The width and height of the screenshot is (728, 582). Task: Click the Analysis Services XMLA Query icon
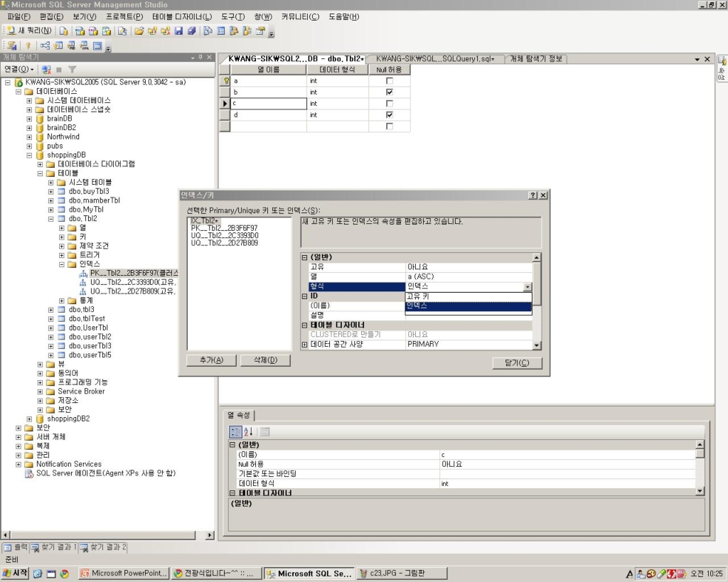(107, 31)
